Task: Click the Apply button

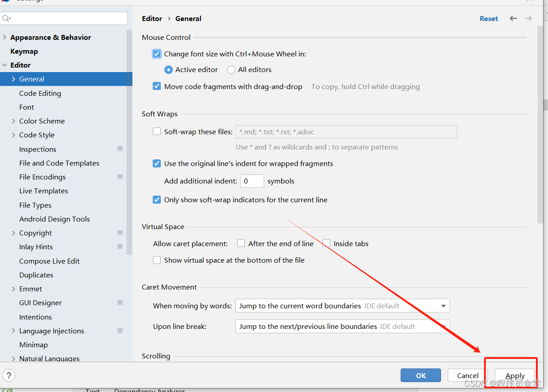Action: pos(515,375)
